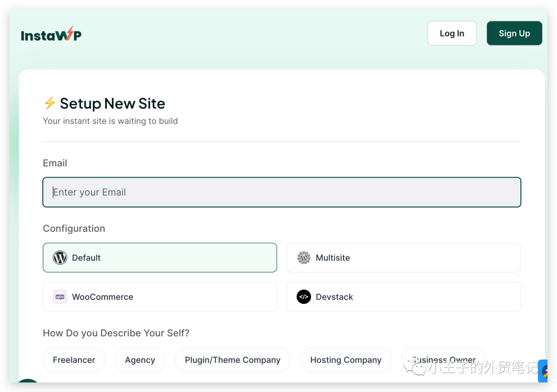The width and height of the screenshot is (557, 392).
Task: Pick the Devstack configuration card
Action: (403, 297)
